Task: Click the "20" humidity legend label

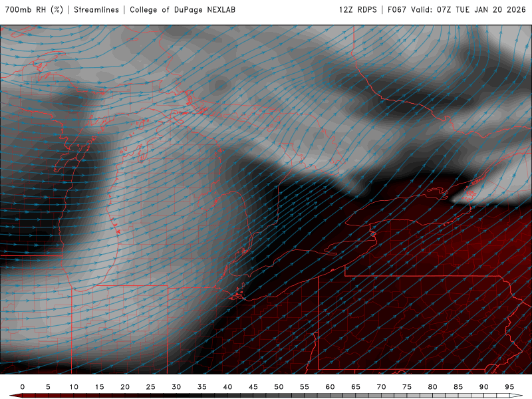Action: [125, 387]
